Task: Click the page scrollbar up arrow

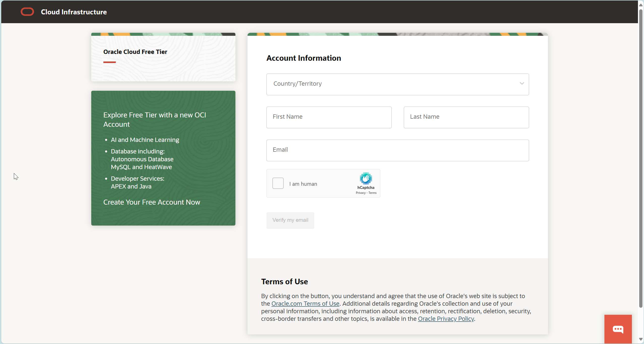Action: pyautogui.click(x=641, y=5)
